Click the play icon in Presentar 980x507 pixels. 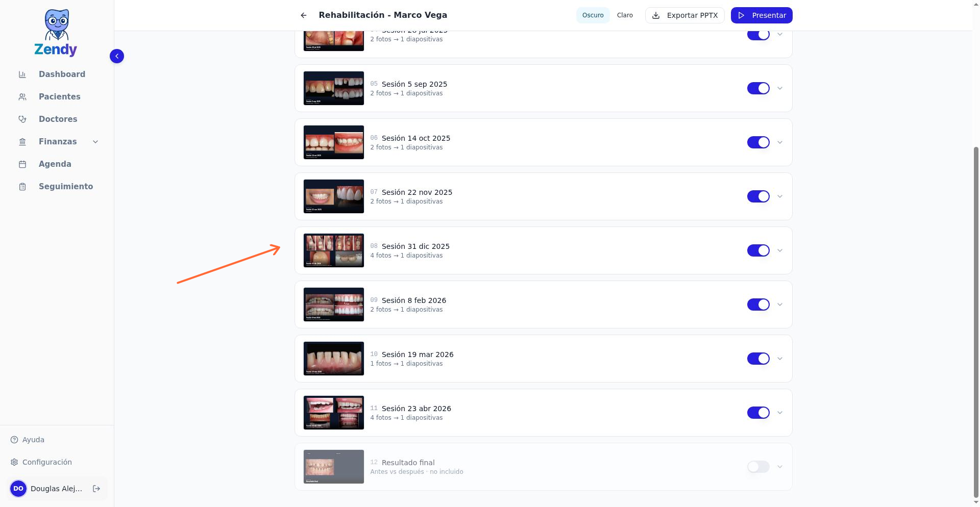point(741,15)
